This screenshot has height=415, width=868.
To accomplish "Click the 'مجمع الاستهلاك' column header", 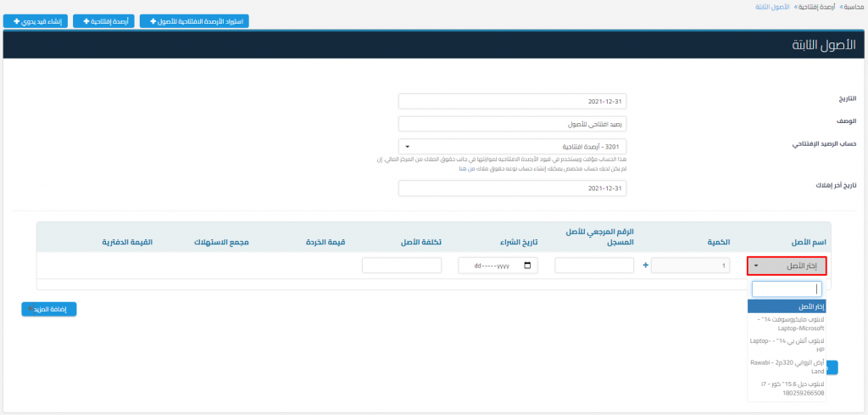I will [221, 242].
